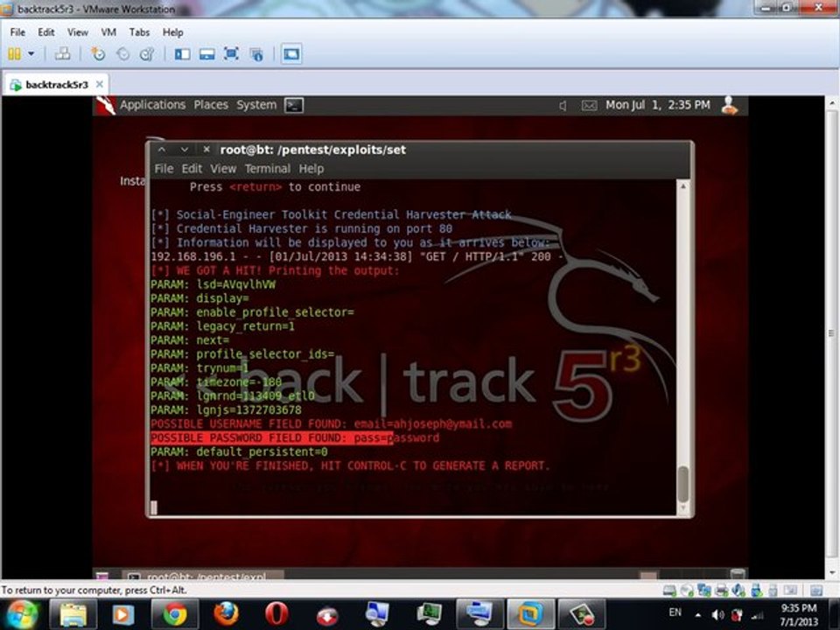The image size is (840, 630).
Task: Click the BackTrack dragon logo icon
Action: (106, 106)
